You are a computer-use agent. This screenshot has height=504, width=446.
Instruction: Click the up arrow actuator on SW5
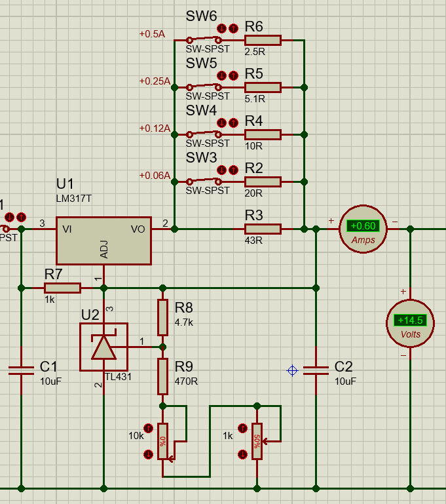(233, 75)
